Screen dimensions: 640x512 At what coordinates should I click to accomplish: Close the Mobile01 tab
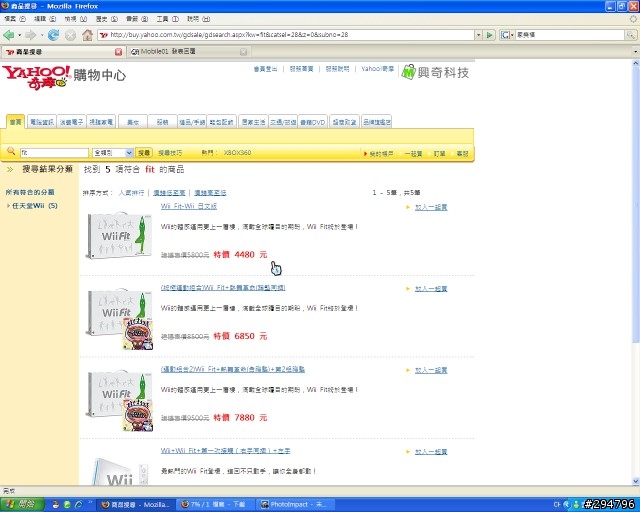point(243,52)
